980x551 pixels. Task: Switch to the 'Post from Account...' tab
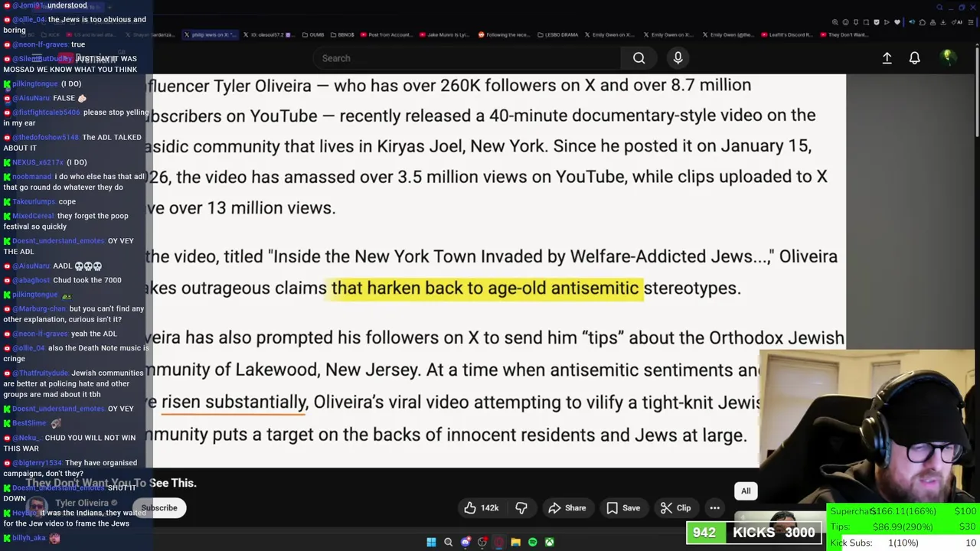pos(387,34)
